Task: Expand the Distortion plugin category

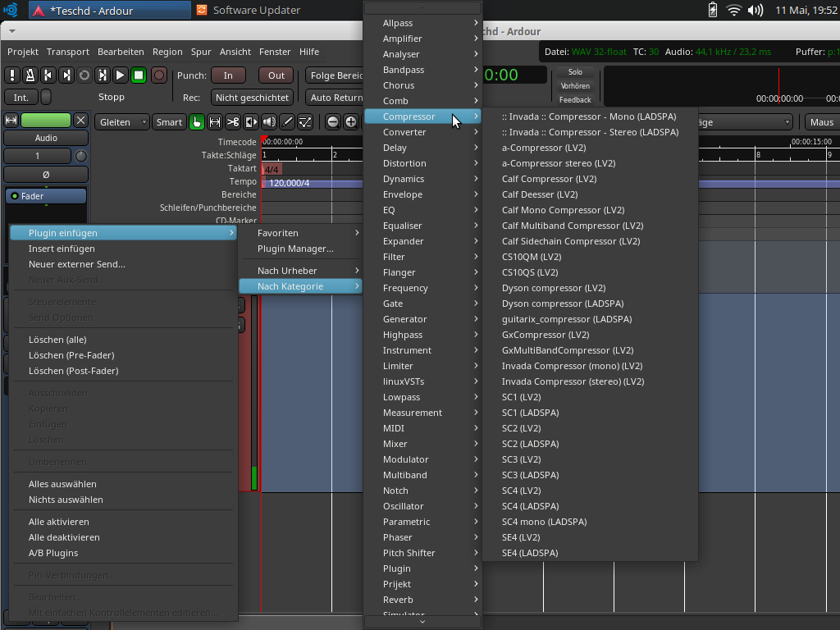Action: tap(422, 163)
